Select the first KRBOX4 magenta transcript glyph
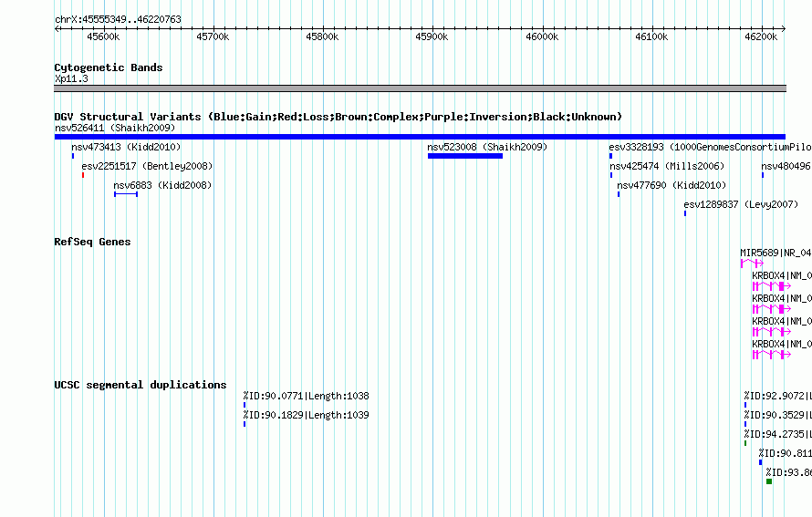Image resolution: width=812 pixels, height=517 pixels. 772,286
